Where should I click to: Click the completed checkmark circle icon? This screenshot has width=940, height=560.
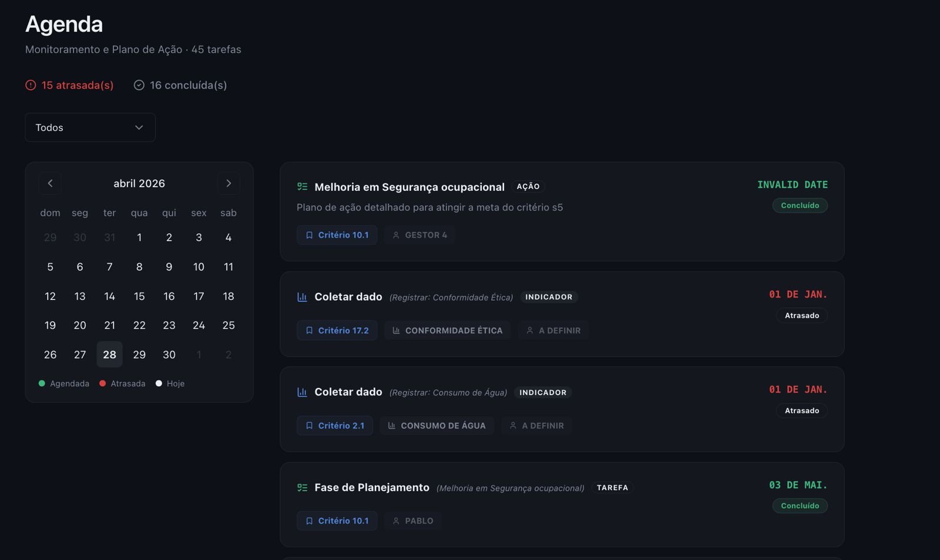[x=139, y=85]
